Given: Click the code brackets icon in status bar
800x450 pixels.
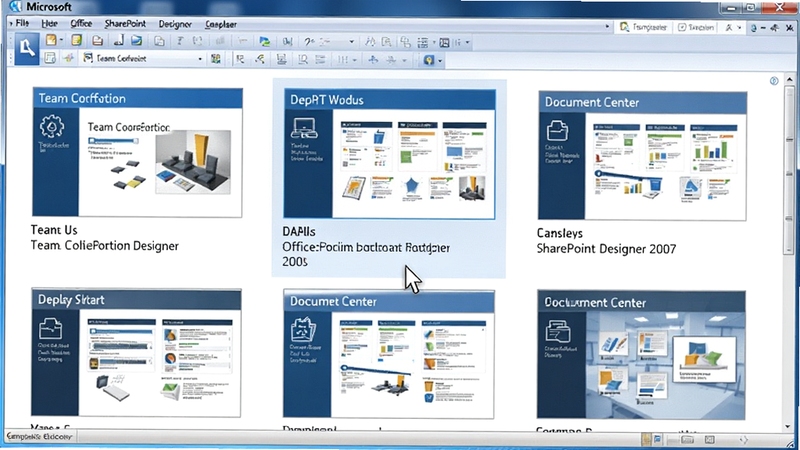Looking at the screenshot, I should click(743, 439).
